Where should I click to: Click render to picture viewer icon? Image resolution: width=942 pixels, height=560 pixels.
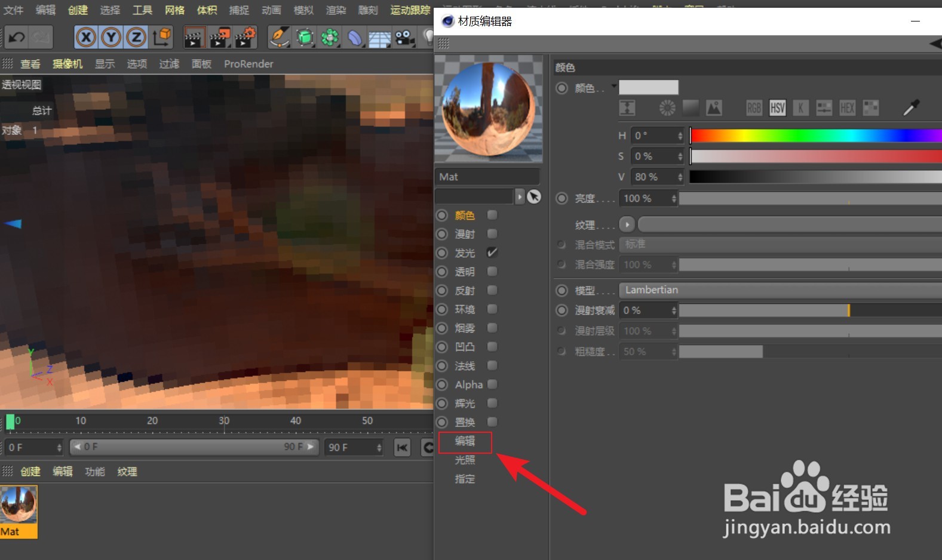[x=219, y=38]
